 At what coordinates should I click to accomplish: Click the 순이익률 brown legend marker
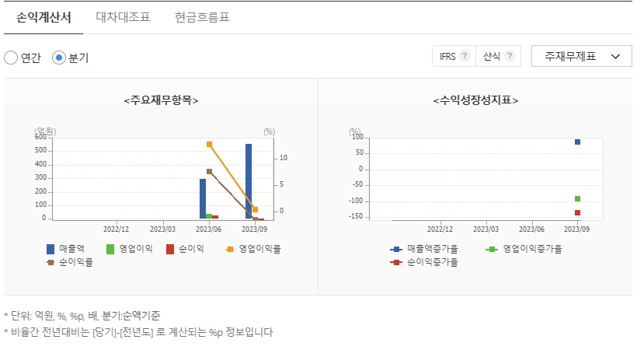pyautogui.click(x=50, y=262)
